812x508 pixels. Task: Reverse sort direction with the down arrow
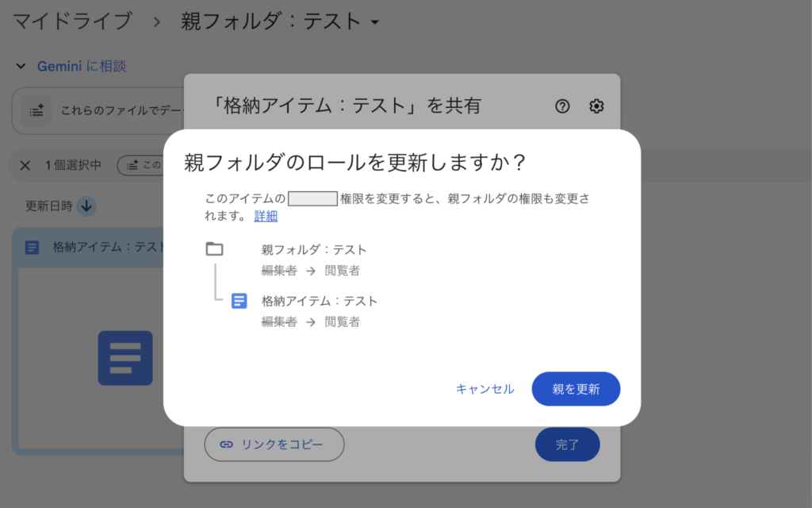point(86,206)
